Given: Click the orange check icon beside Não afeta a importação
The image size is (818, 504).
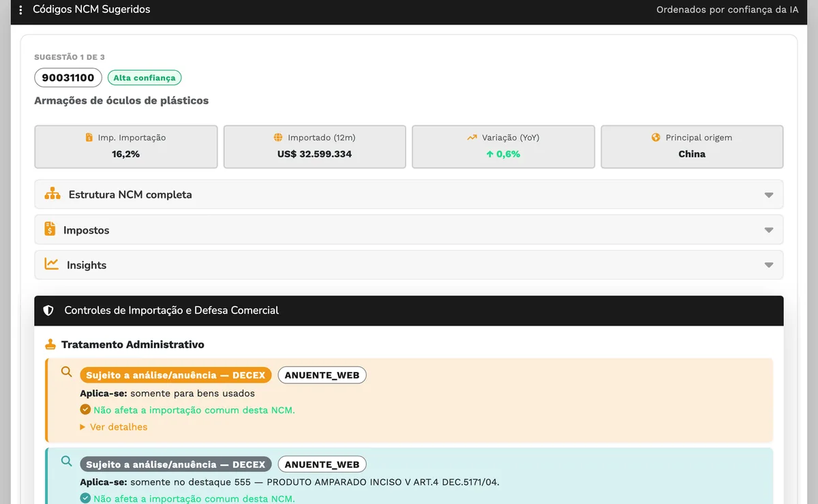Looking at the screenshot, I should pos(85,410).
